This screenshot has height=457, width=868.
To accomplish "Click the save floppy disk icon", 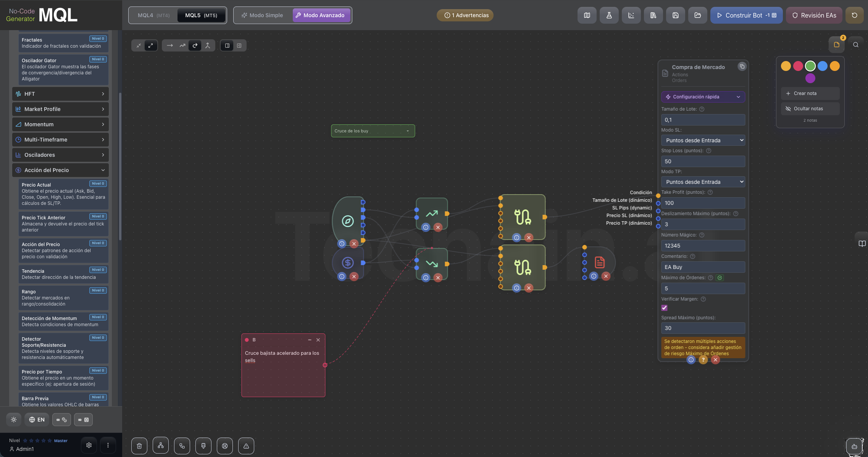I will click(x=675, y=15).
